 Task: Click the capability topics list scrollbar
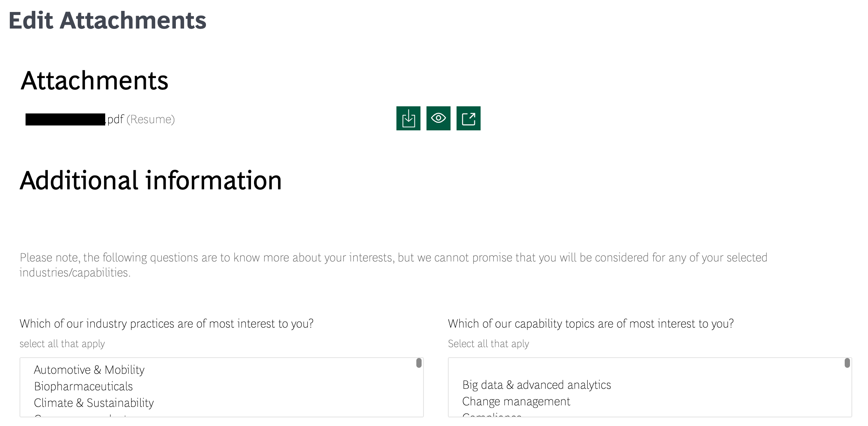tap(847, 363)
